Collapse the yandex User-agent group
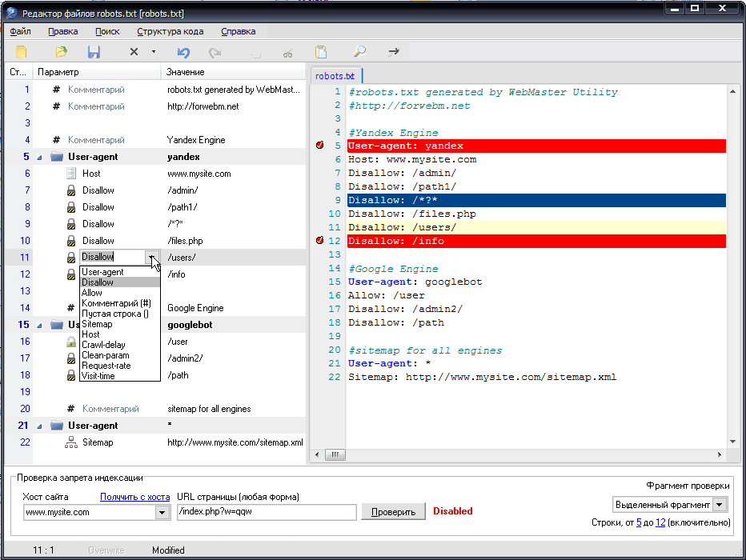This screenshot has height=560, width=746. [40, 158]
